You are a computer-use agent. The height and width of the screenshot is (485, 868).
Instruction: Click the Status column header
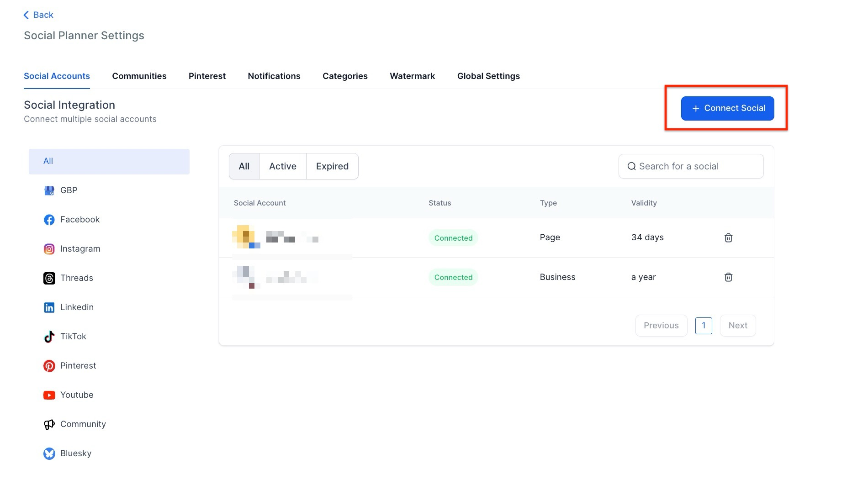tap(439, 203)
